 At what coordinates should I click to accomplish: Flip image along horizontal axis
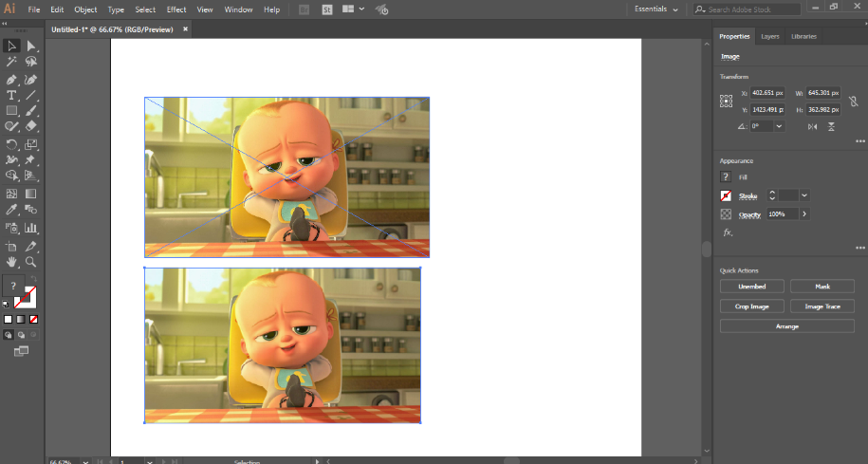click(812, 127)
